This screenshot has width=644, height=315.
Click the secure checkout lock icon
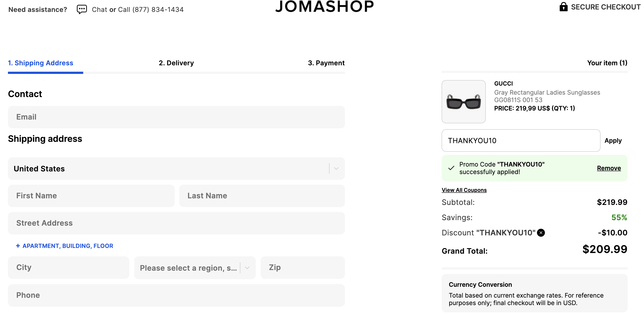tap(563, 7)
